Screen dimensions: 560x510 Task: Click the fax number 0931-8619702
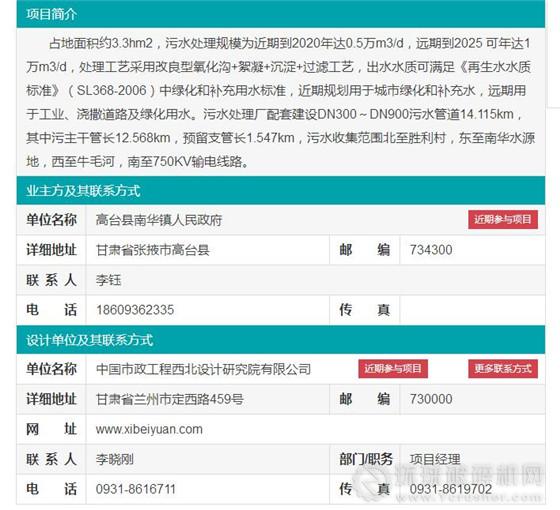pyautogui.click(x=451, y=489)
